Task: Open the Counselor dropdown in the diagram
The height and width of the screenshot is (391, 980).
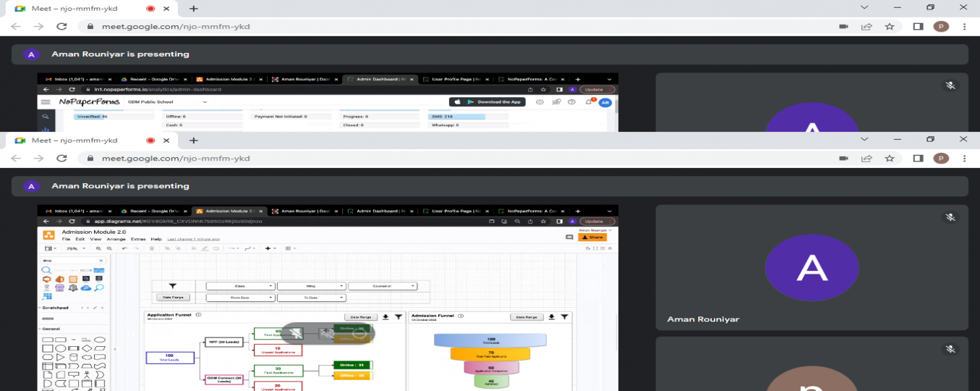Action: click(383, 286)
